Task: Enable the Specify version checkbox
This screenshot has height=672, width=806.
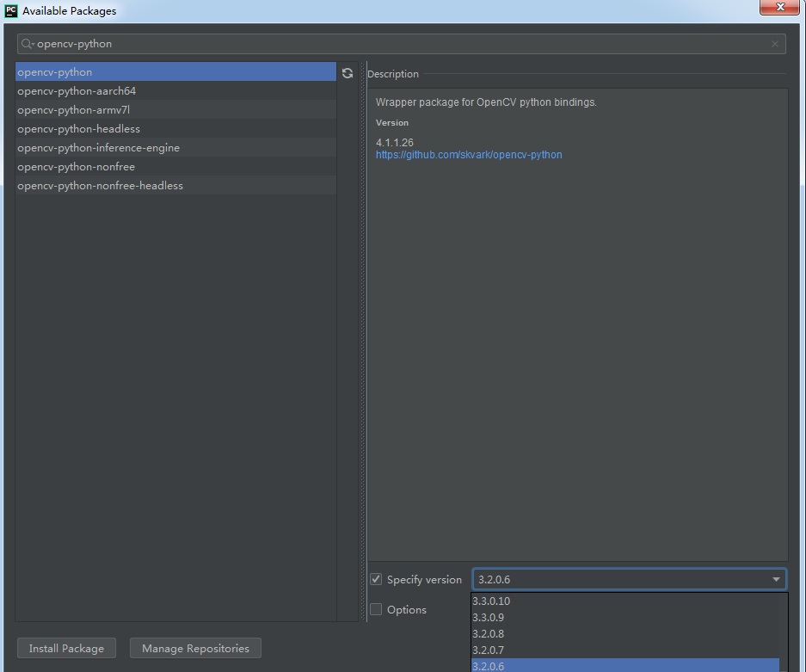Action: click(x=376, y=579)
